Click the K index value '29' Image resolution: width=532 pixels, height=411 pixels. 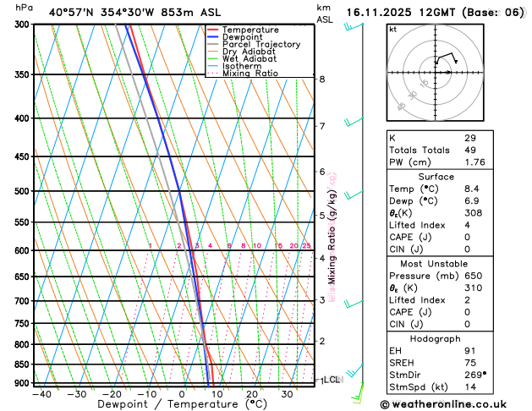470,138
